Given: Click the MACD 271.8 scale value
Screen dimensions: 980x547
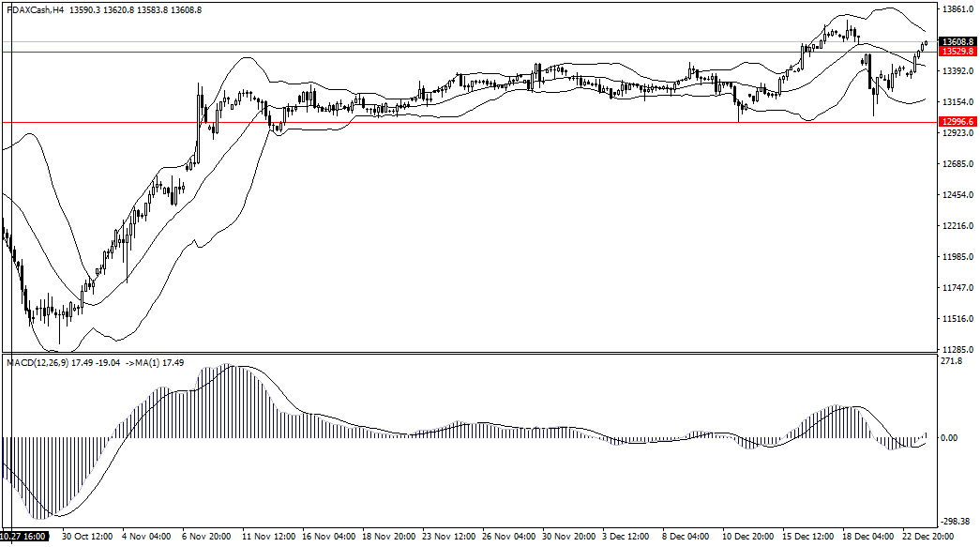Looking at the screenshot, I should (950, 360).
